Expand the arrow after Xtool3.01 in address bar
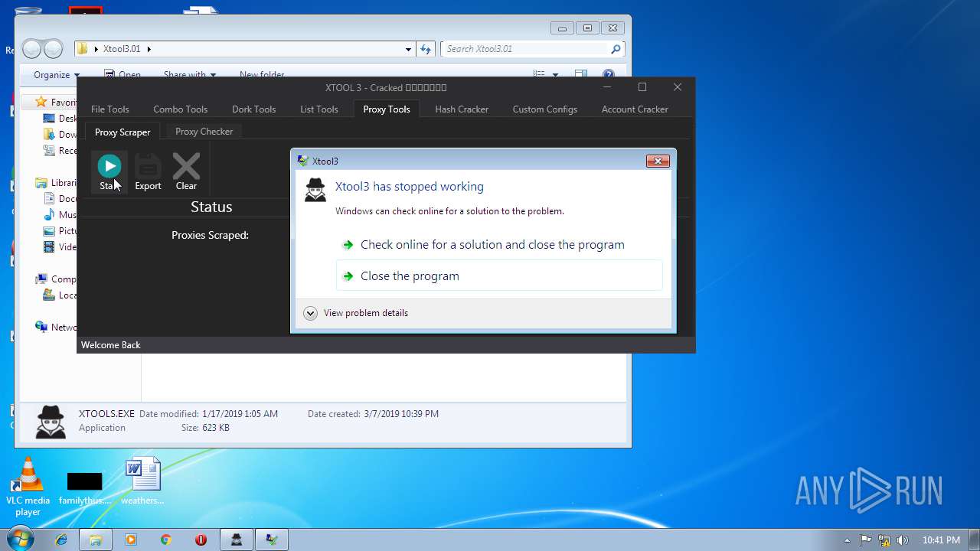The width and height of the screenshot is (980, 551). 149,49
